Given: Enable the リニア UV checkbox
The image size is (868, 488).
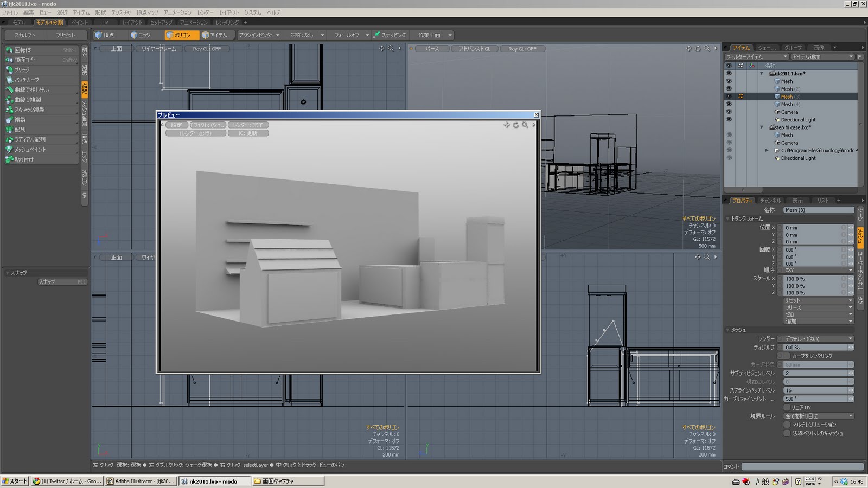Looking at the screenshot, I should point(787,408).
